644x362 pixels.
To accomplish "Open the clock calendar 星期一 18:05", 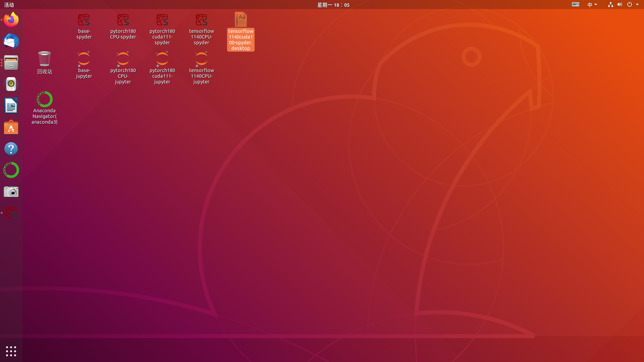I will click(x=333, y=5).
